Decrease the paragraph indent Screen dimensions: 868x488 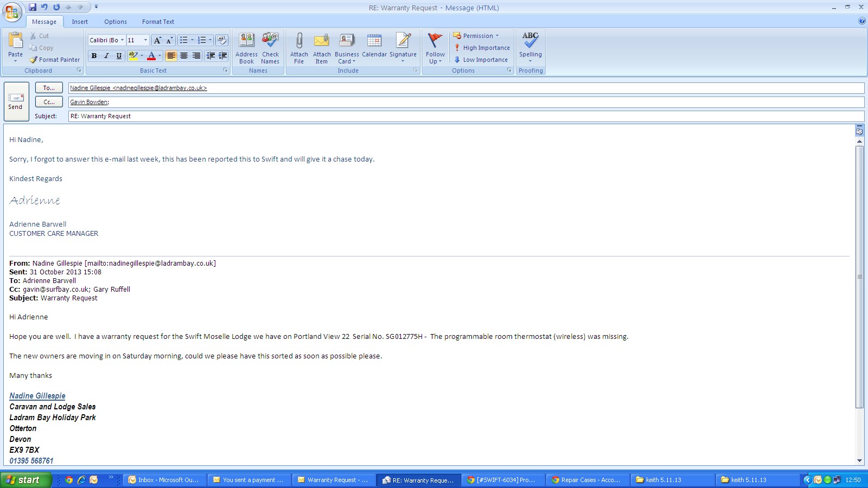point(210,56)
